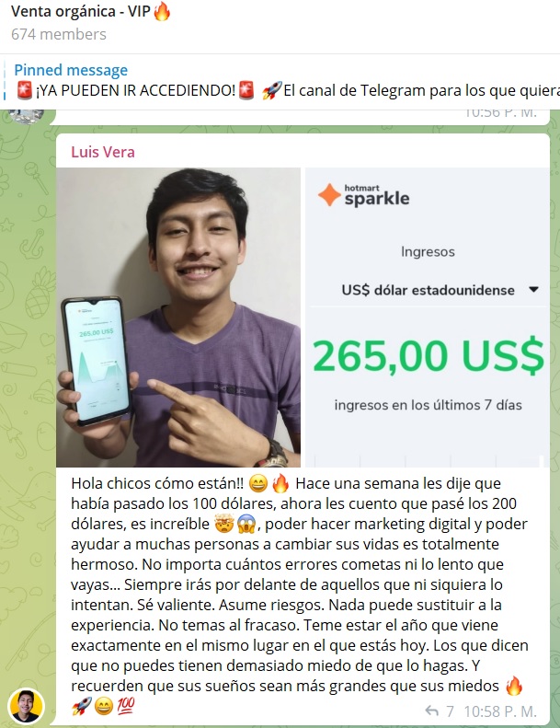Click the hotmart sparkle logo
560x728 pixels.
click(364, 195)
